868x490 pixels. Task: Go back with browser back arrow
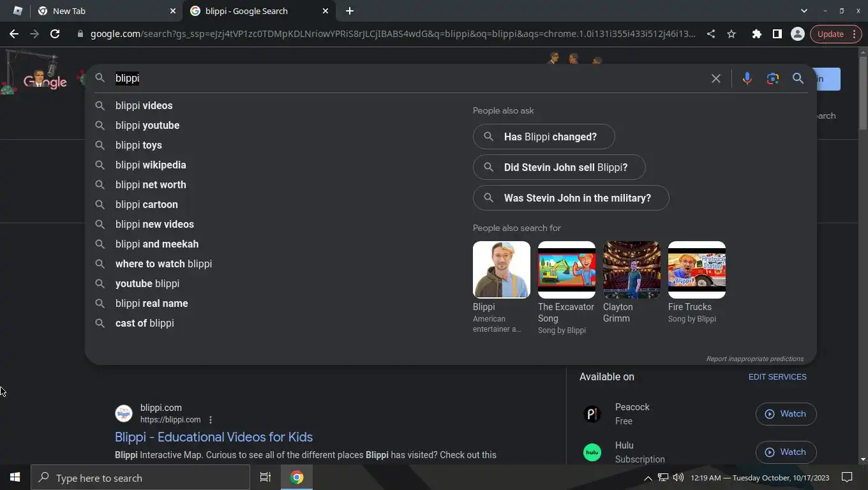tap(14, 34)
